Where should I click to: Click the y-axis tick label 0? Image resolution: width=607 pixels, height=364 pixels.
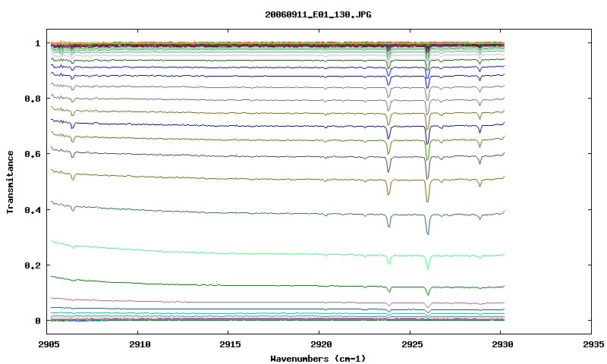click(x=38, y=321)
